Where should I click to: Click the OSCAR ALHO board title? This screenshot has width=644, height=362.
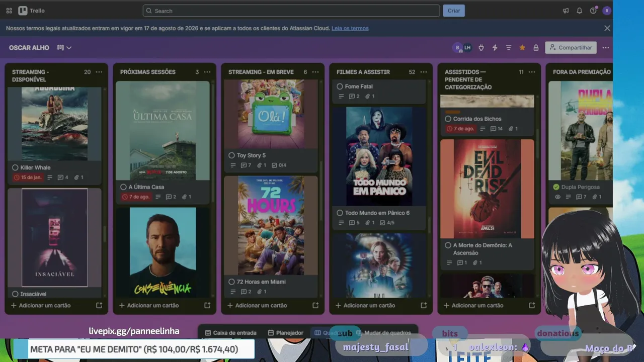pyautogui.click(x=29, y=48)
